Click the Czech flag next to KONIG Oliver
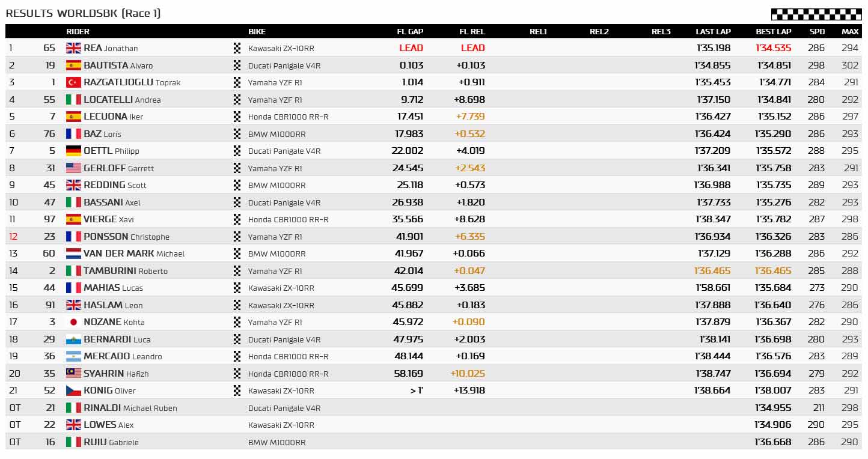 [x=73, y=391]
